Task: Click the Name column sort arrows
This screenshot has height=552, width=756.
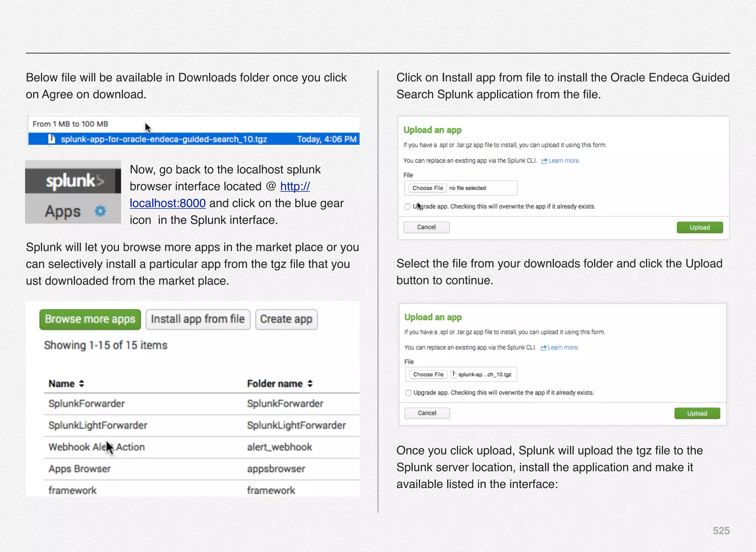Action: click(82, 384)
